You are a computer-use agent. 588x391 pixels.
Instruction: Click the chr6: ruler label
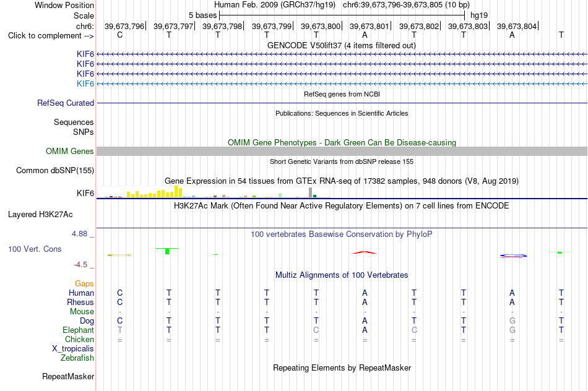coord(85,26)
